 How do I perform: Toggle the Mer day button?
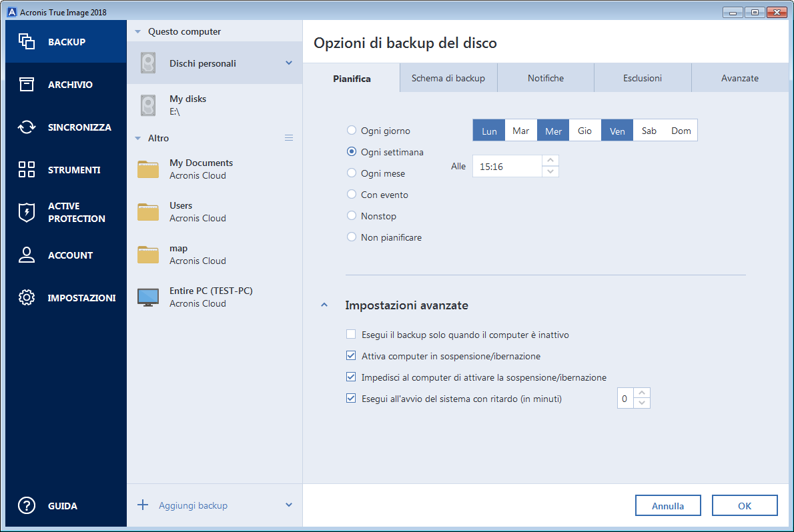coord(553,131)
